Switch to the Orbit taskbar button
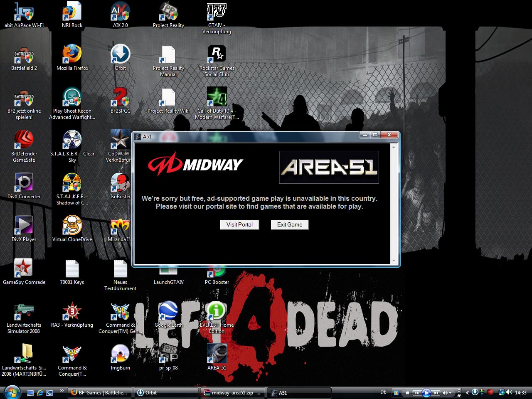Image resolution: width=532 pixels, height=399 pixels. click(166, 393)
